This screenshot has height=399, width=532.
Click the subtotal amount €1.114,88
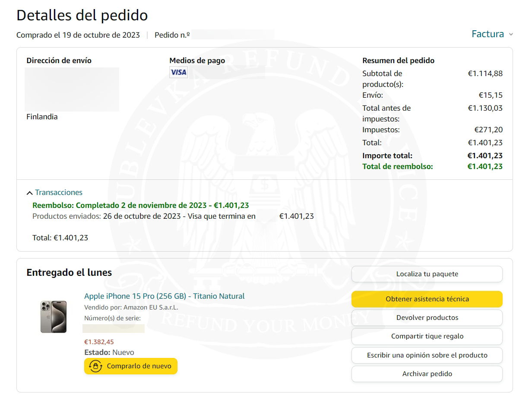click(x=485, y=73)
